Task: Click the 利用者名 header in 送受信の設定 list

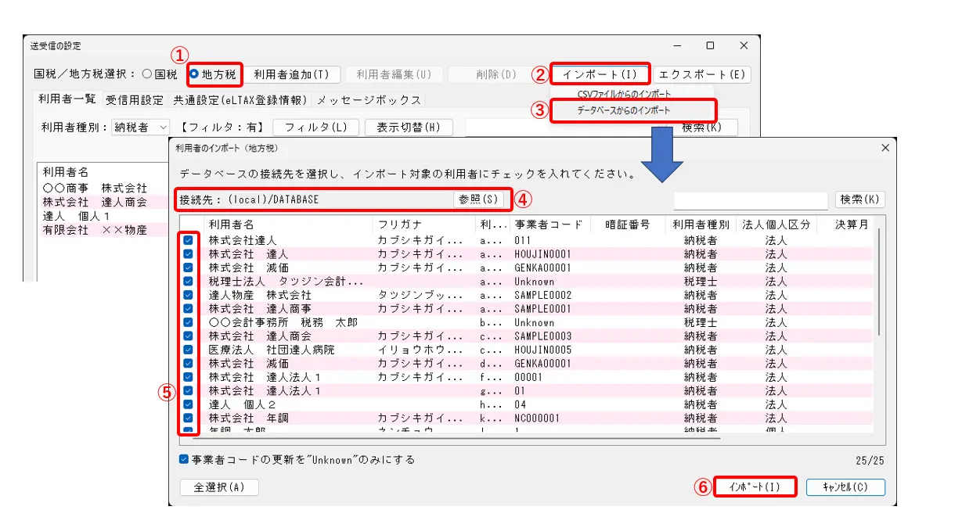Action: click(66, 171)
